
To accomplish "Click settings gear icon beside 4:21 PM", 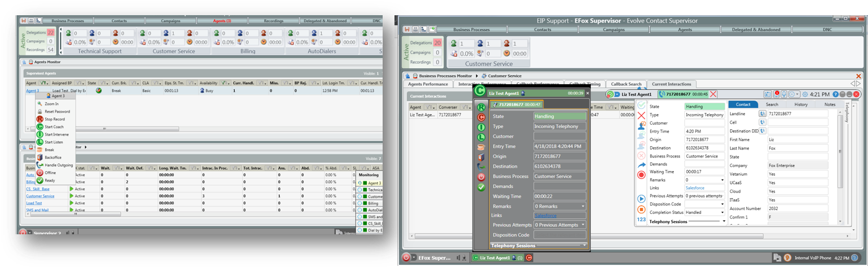I will 805,94.
